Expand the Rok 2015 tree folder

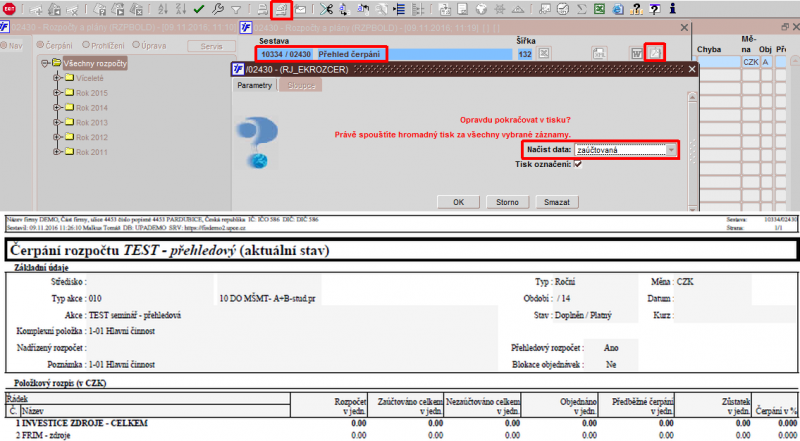coord(56,93)
